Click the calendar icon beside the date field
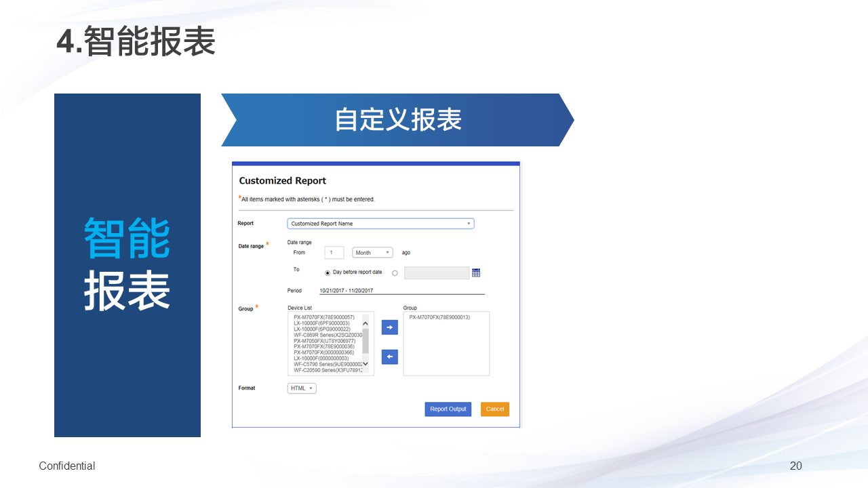The image size is (868, 488). [x=476, y=272]
